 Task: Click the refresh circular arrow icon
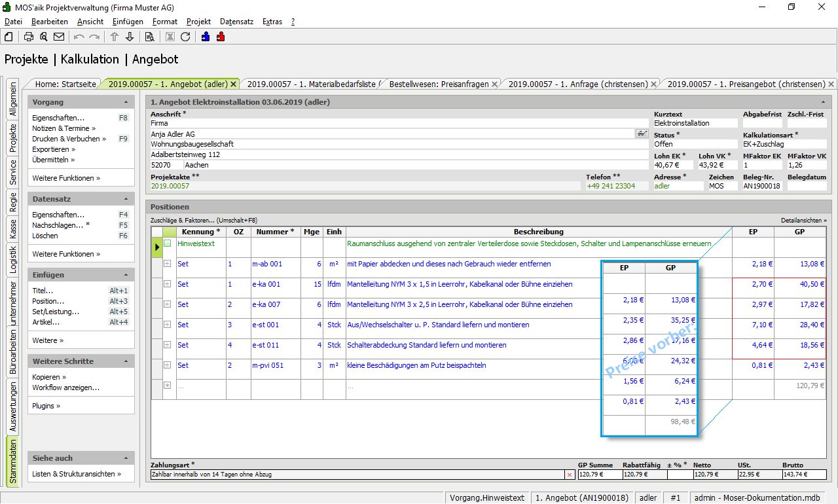pyautogui.click(x=185, y=37)
